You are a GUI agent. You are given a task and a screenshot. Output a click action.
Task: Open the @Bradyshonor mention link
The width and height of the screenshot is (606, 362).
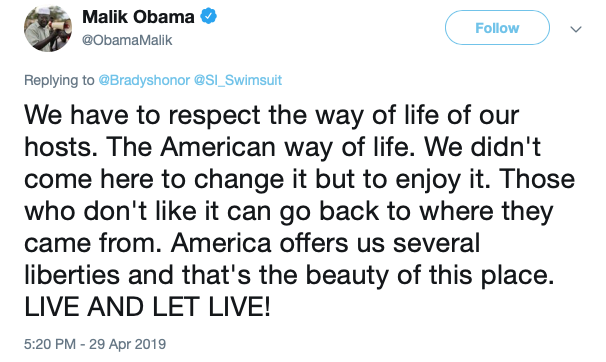(x=144, y=80)
